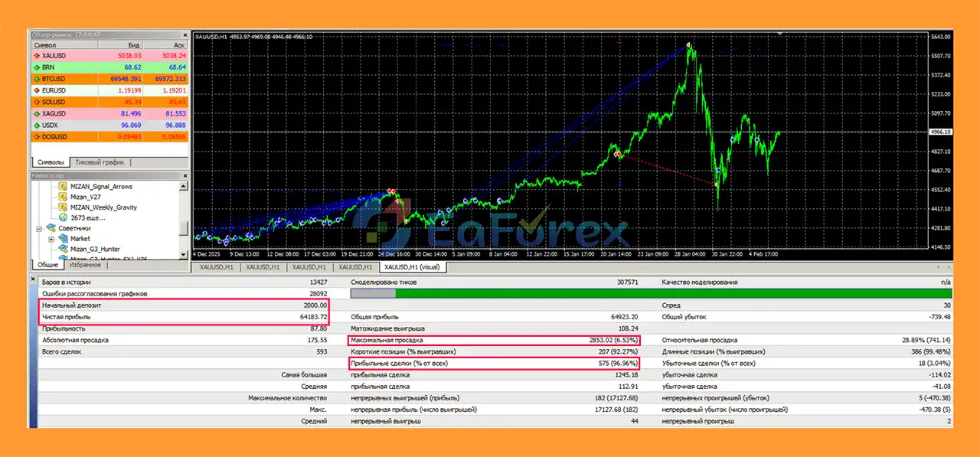Click the BTCUSD symbol icon in Market Watch

point(37,79)
